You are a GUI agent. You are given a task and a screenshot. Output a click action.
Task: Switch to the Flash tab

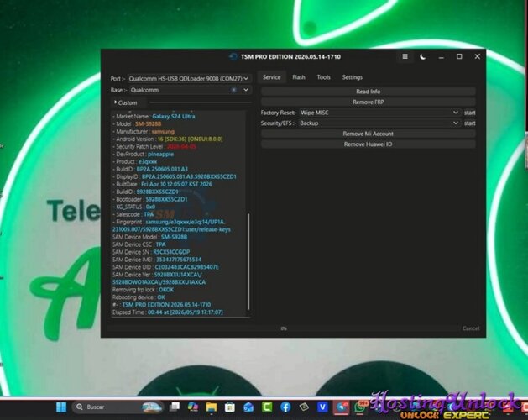pos(299,77)
